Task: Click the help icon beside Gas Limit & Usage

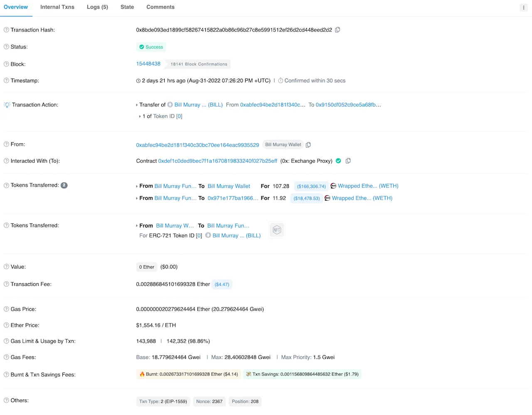Action: click(6, 341)
